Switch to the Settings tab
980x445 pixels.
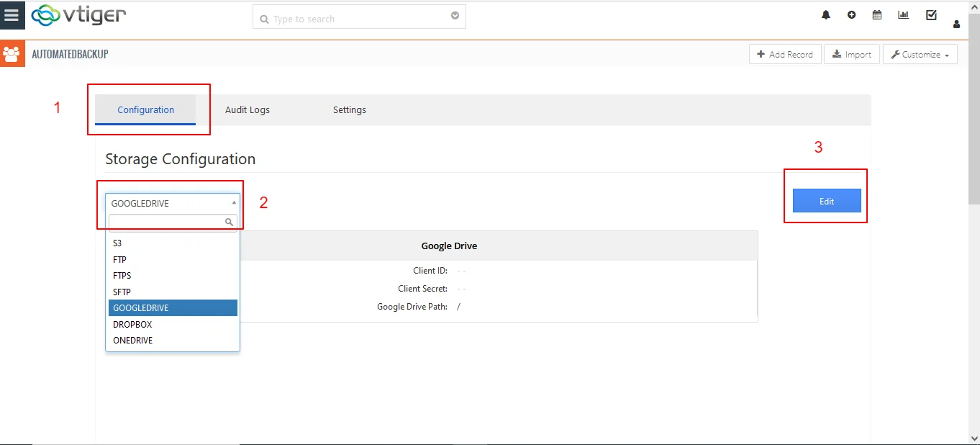pos(349,110)
